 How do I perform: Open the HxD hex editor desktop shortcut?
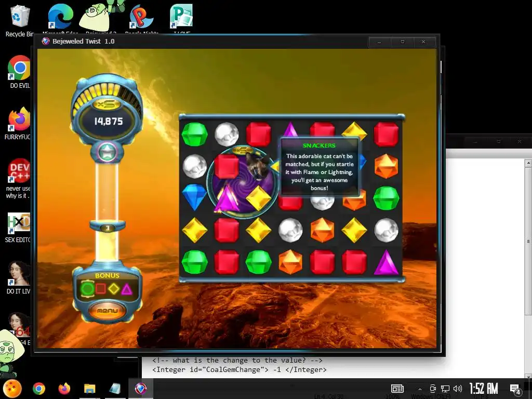pyautogui.click(x=18, y=228)
